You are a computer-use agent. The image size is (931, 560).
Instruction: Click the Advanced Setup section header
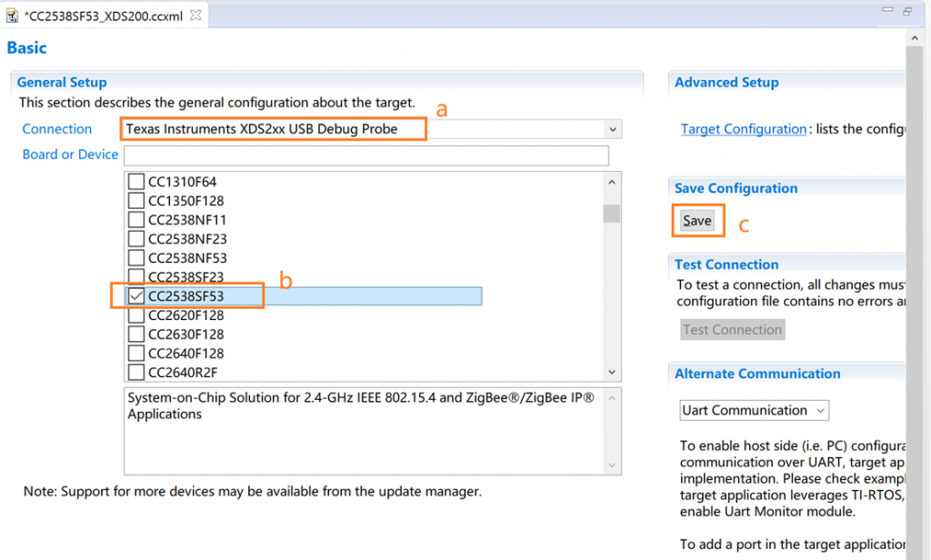726,82
